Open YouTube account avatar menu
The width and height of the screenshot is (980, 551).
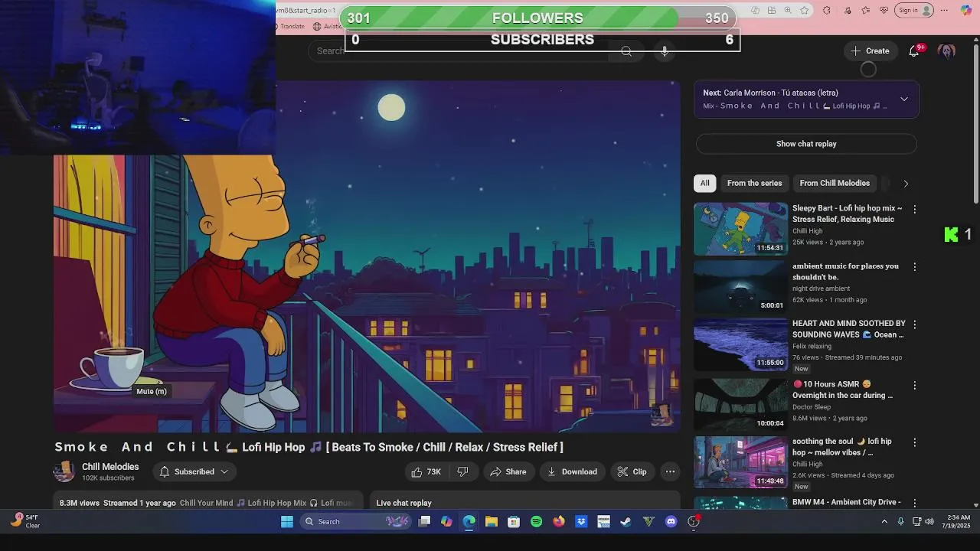(947, 51)
